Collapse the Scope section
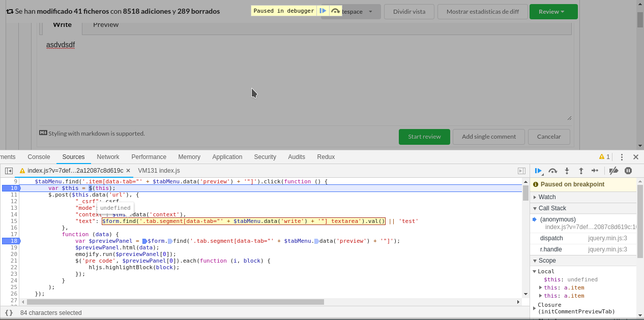The image size is (644, 320). click(x=583, y=261)
